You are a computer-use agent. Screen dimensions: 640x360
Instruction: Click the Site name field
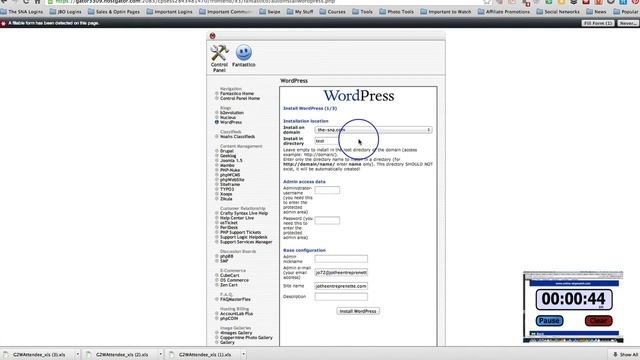tap(341, 286)
